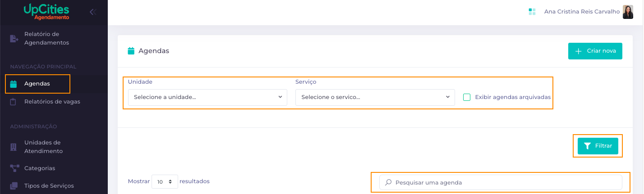Open Ana Cristina Reis Carvalho user name

click(x=582, y=12)
